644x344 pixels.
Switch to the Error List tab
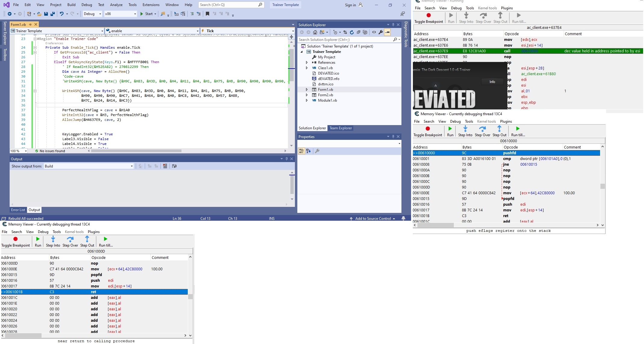pos(18,210)
